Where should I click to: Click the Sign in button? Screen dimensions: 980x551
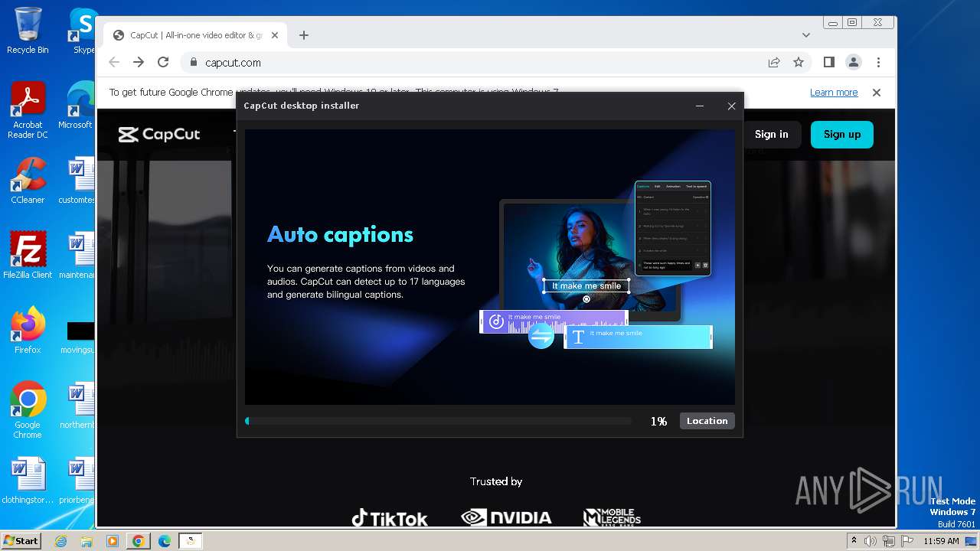click(771, 135)
